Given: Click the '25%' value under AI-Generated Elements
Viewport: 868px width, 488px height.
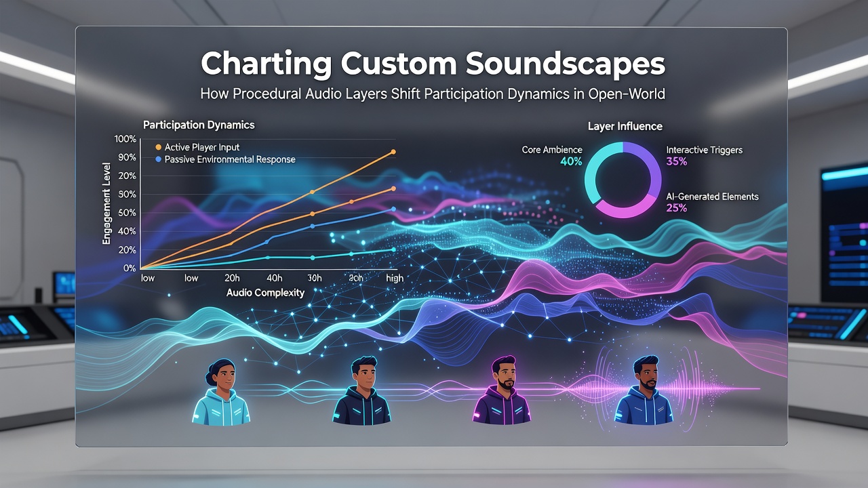Looking at the screenshot, I should pyautogui.click(x=677, y=208).
